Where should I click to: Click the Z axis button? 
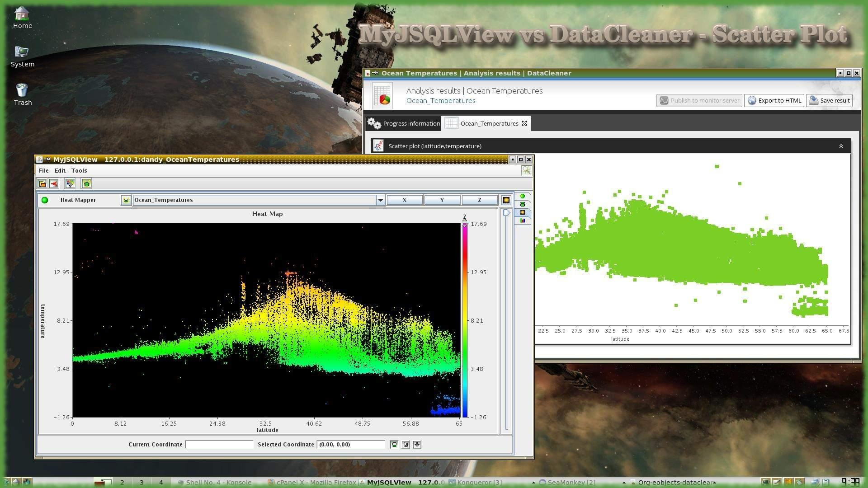tap(480, 200)
